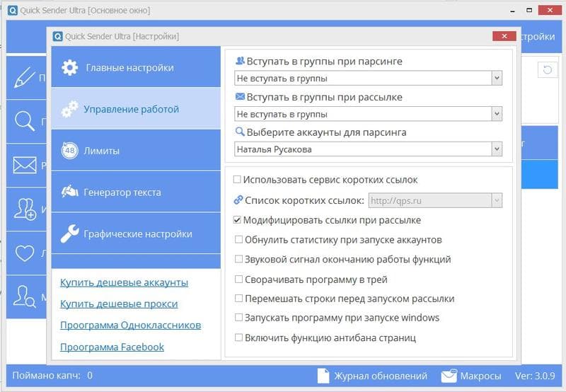This screenshot has height=392, width=566.
Task: Enable Использовать сервис коротких ссылок checkbox
Action: [x=237, y=180]
